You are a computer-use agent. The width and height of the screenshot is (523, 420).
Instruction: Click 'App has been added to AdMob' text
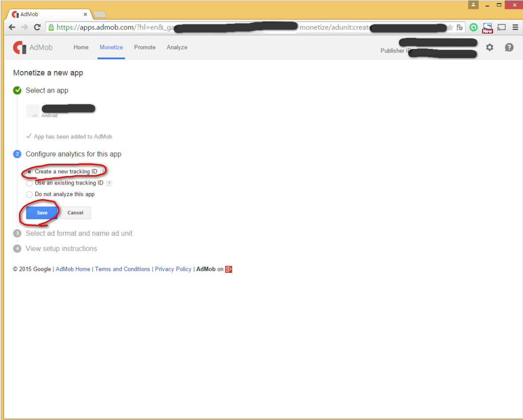(73, 136)
